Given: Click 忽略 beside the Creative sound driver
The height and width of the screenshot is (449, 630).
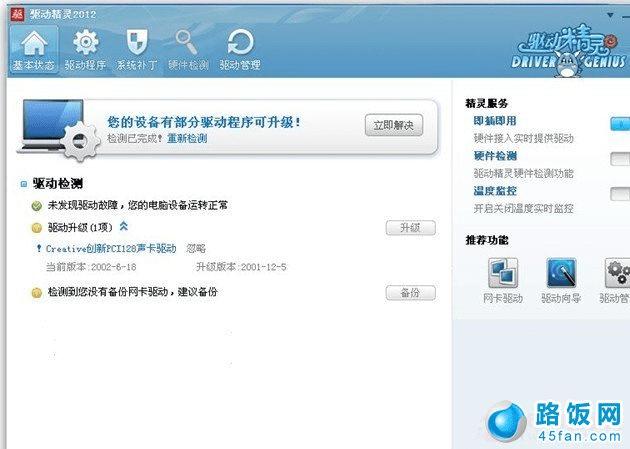Looking at the screenshot, I should click(196, 249).
